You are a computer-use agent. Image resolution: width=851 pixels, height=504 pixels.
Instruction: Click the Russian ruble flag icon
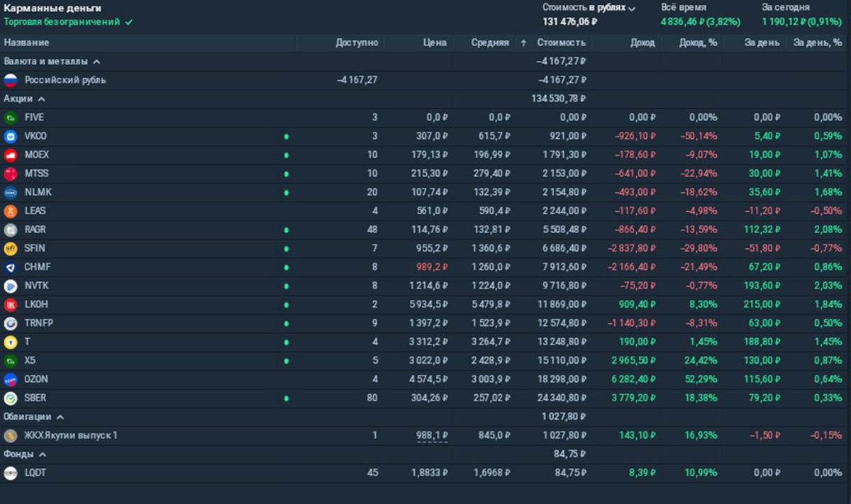(x=11, y=80)
